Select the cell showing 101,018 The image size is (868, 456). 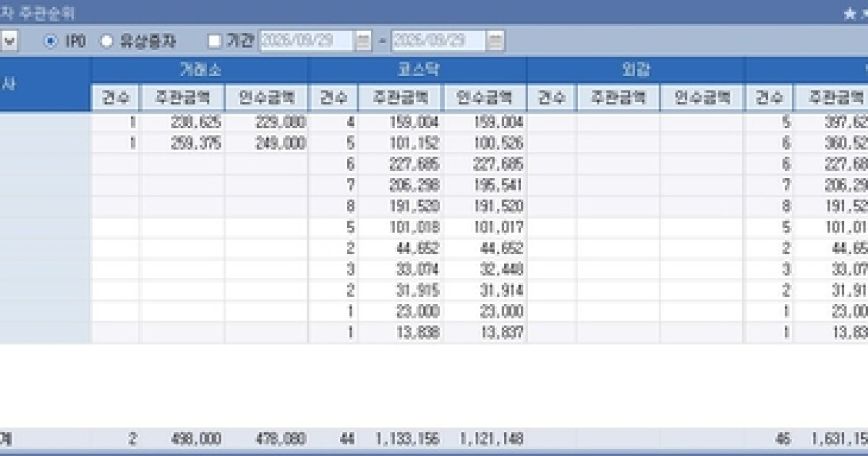click(x=401, y=228)
